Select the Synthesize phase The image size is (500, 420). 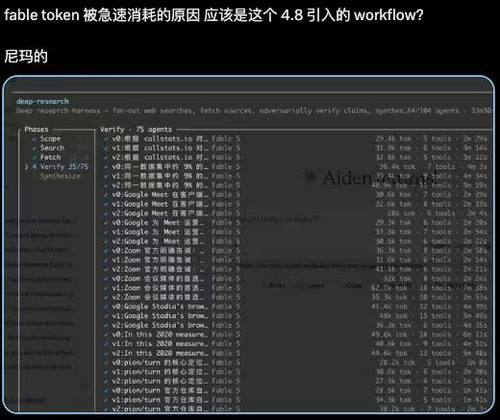pyautogui.click(x=60, y=176)
